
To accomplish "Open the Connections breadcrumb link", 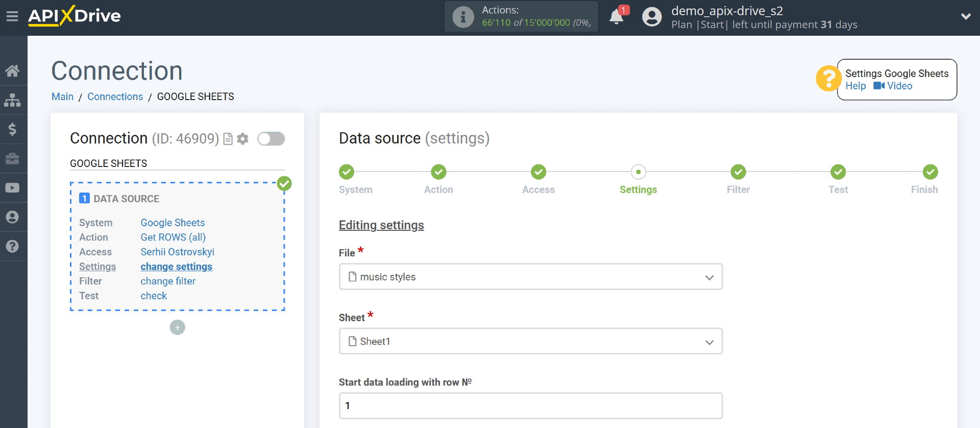I will [115, 97].
